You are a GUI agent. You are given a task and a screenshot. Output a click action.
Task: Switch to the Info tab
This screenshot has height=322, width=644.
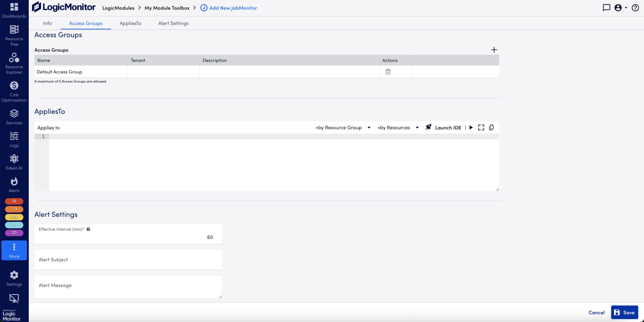[47, 23]
